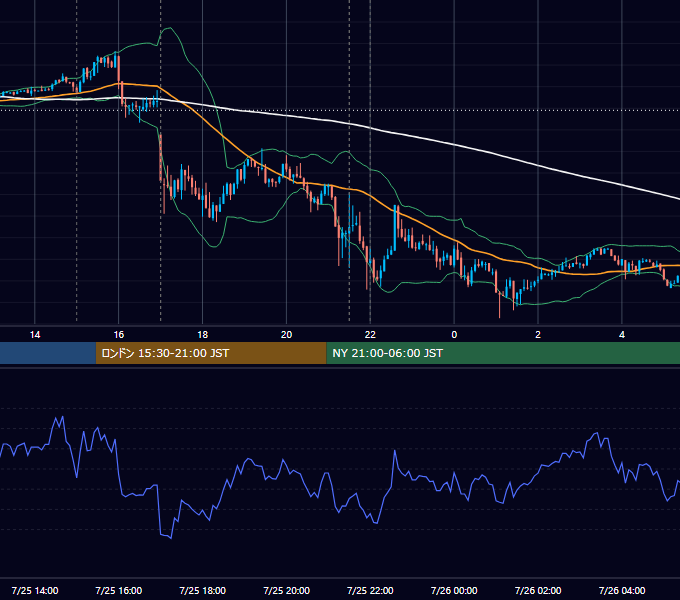Click hour label 20 on price chart axis
Screen dimensions: 680x600
pyautogui.click(x=286, y=335)
